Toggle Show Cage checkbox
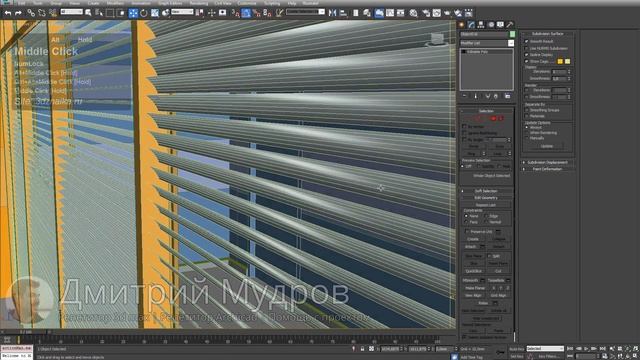This screenshot has width=640, height=360. tap(527, 61)
